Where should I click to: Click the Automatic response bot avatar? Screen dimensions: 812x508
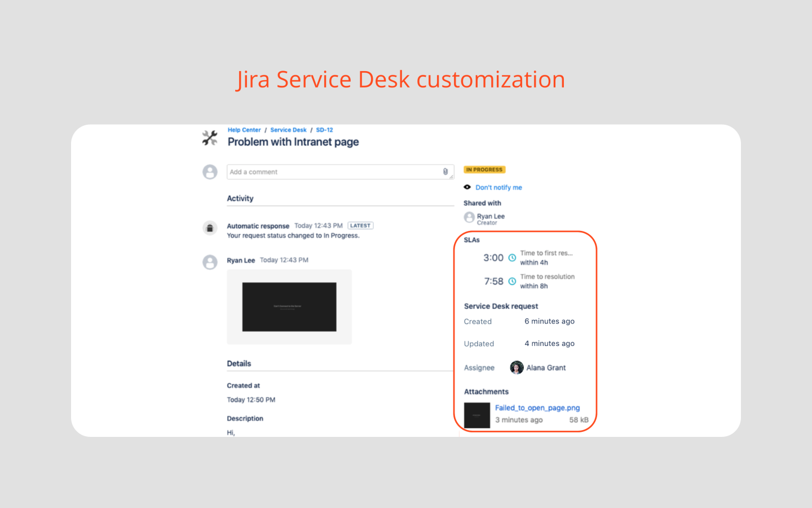click(x=210, y=228)
